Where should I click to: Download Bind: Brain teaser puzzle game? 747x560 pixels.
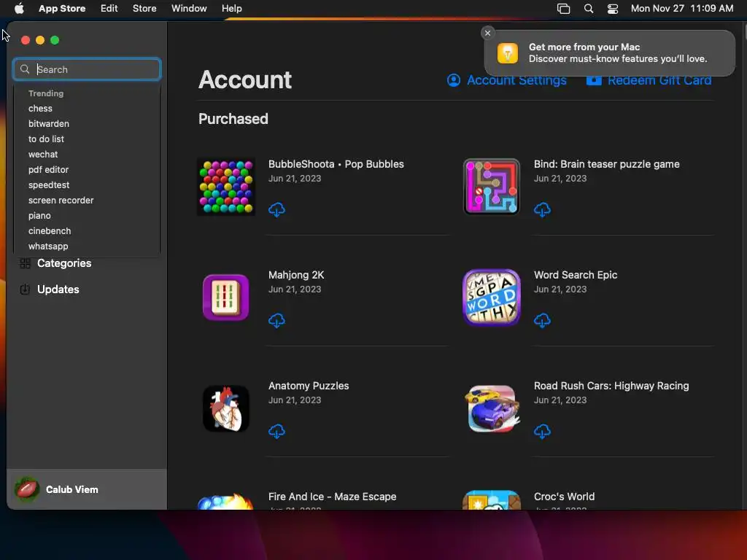(x=542, y=209)
